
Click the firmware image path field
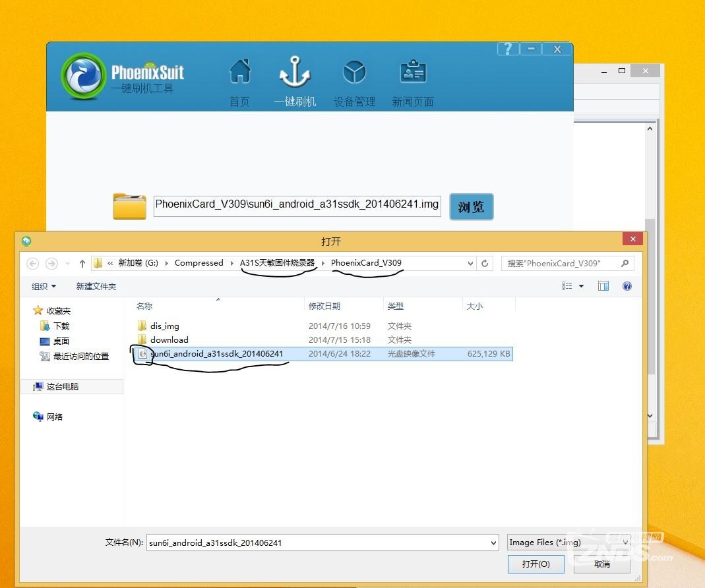click(x=297, y=206)
